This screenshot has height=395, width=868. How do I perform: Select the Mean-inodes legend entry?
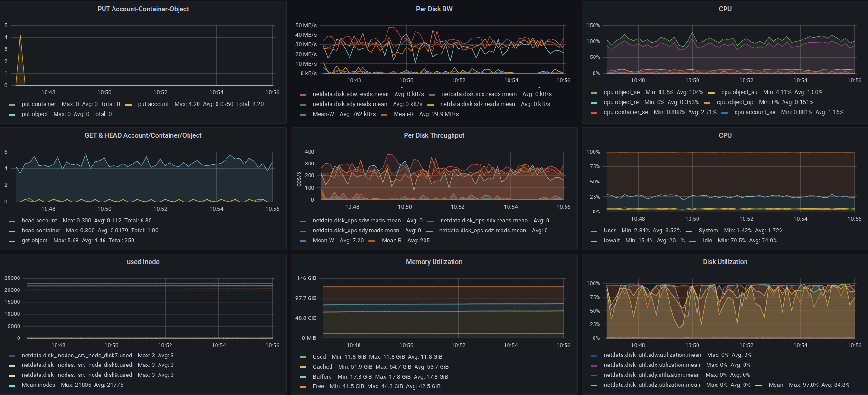(38, 385)
